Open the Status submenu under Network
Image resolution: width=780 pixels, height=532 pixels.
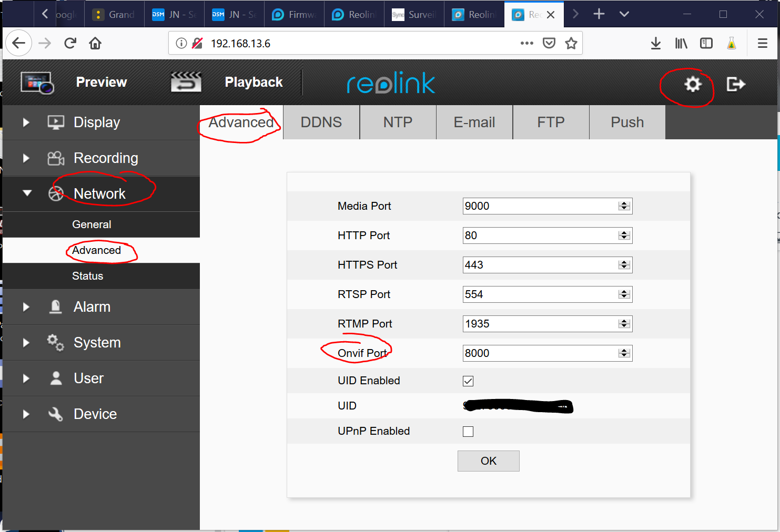(x=87, y=276)
